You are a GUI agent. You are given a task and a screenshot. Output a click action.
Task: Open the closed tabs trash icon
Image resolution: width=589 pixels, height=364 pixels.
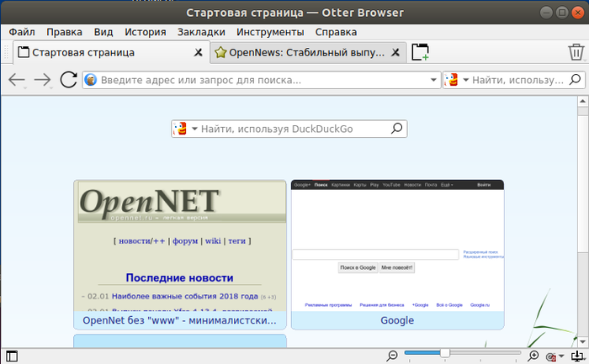click(x=576, y=52)
